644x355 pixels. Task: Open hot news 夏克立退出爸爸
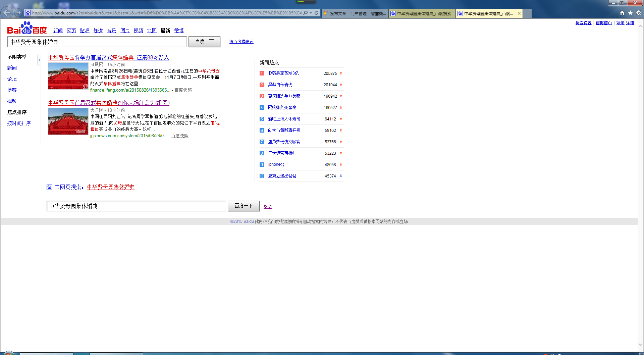[x=282, y=176]
